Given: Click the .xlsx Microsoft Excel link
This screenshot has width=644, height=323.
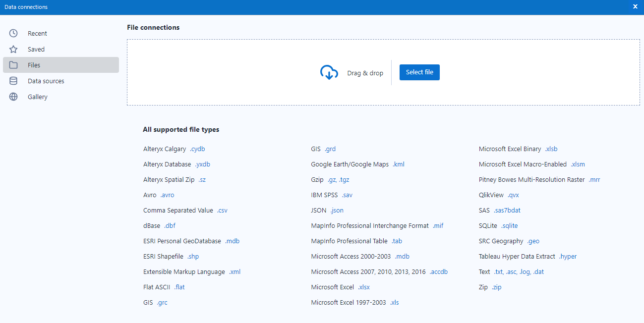Looking at the screenshot, I should click(364, 287).
